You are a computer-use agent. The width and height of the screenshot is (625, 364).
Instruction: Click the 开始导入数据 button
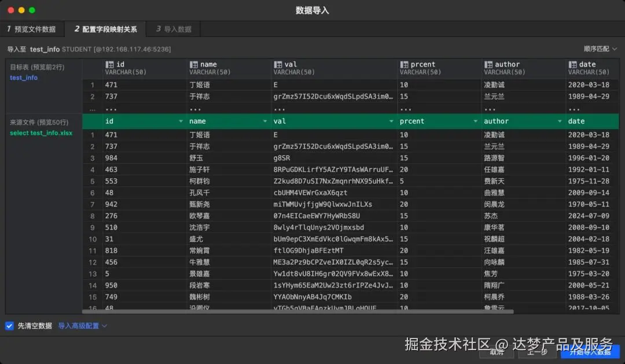coord(590,352)
